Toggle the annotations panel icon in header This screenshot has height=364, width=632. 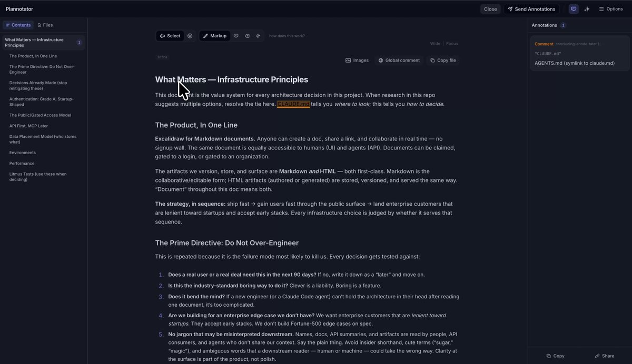574,9
